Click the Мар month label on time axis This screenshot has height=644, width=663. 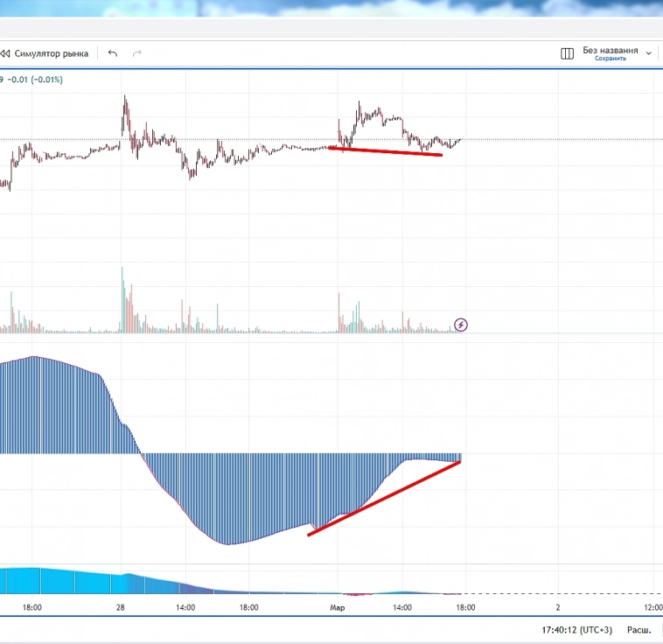click(x=338, y=606)
